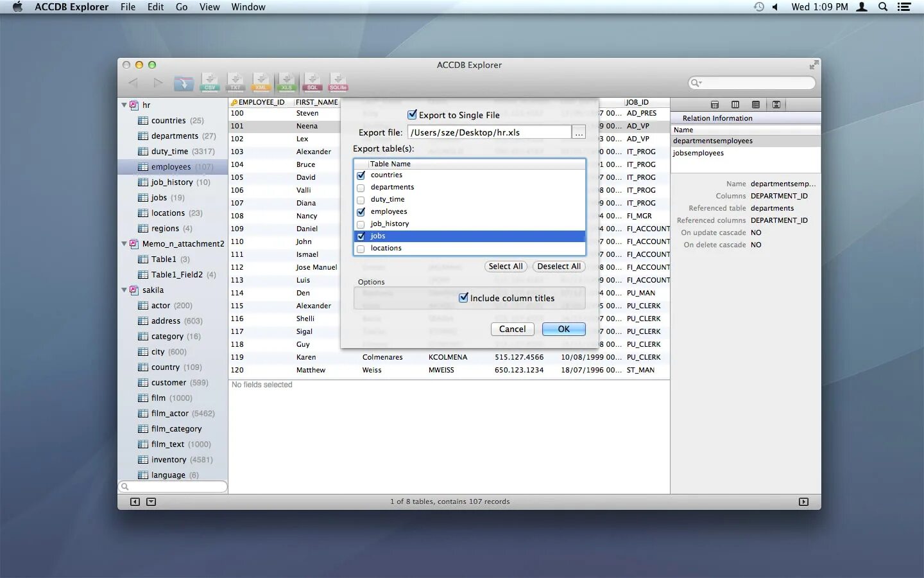Open the search options dropdown magnifier
The image size is (924, 578).
click(x=696, y=83)
